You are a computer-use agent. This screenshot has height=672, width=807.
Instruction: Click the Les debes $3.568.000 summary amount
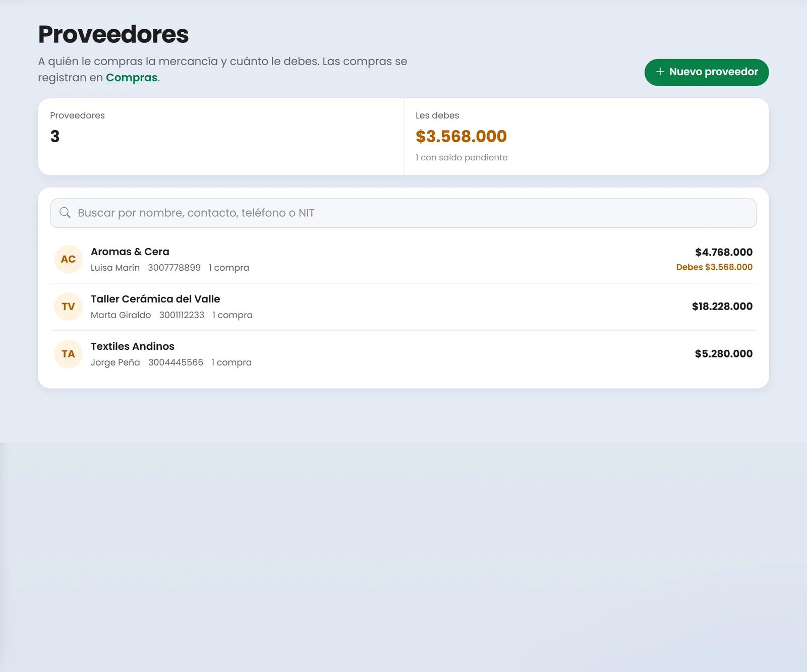[x=461, y=136]
